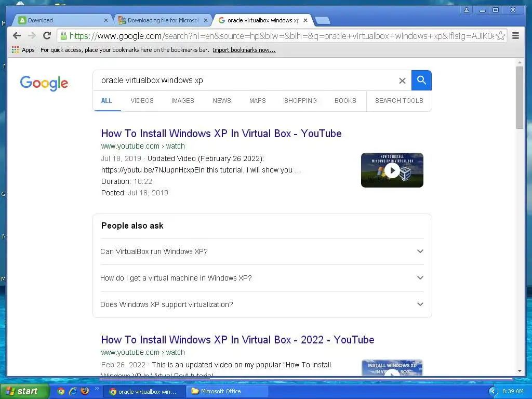Image resolution: width=532 pixels, height=399 pixels.
Task: Show more quick launch items chevron
Action: 97,389
